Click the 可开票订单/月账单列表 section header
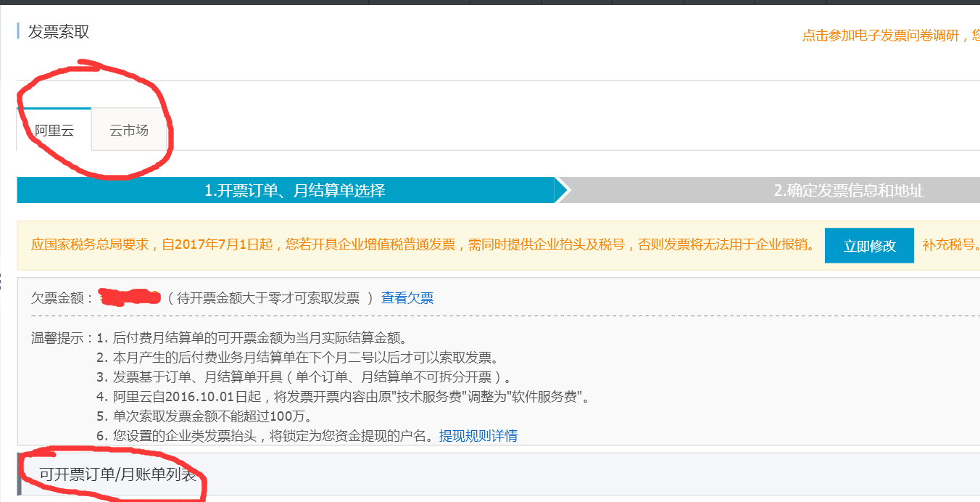Image resolution: width=980 pixels, height=502 pixels. pyautogui.click(x=118, y=475)
